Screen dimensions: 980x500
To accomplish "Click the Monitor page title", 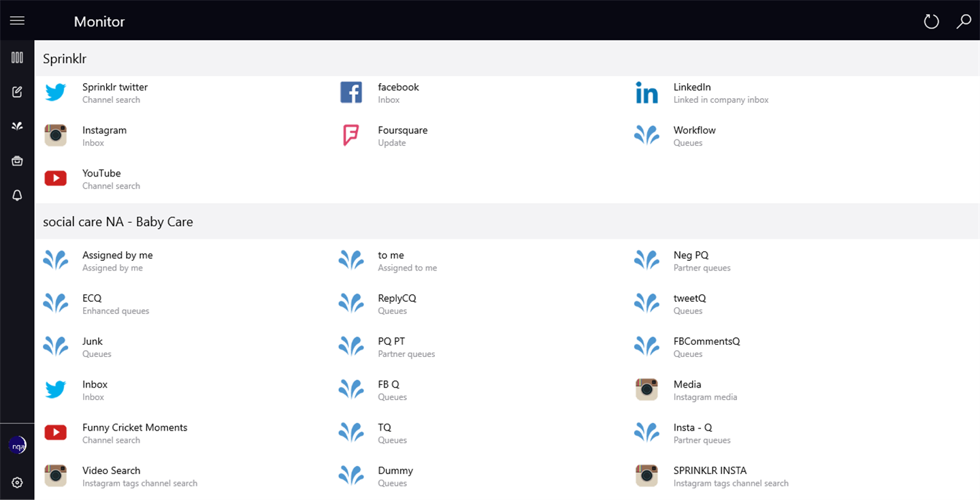I will pos(99,21).
